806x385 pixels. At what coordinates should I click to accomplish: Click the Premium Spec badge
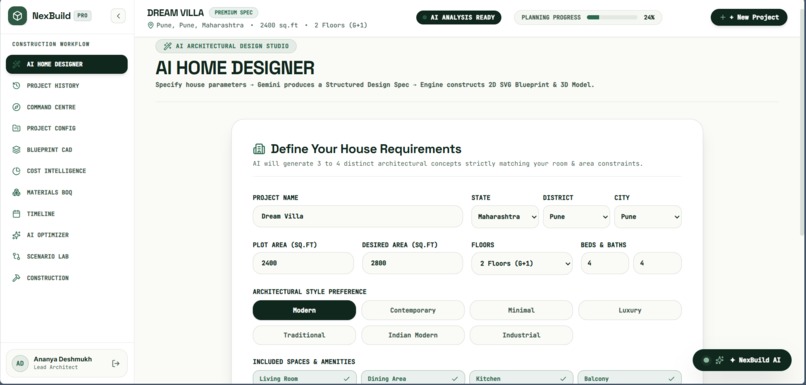coord(233,13)
